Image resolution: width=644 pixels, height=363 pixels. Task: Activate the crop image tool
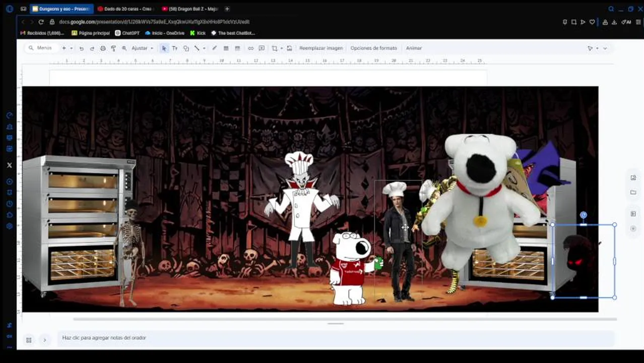[275, 48]
